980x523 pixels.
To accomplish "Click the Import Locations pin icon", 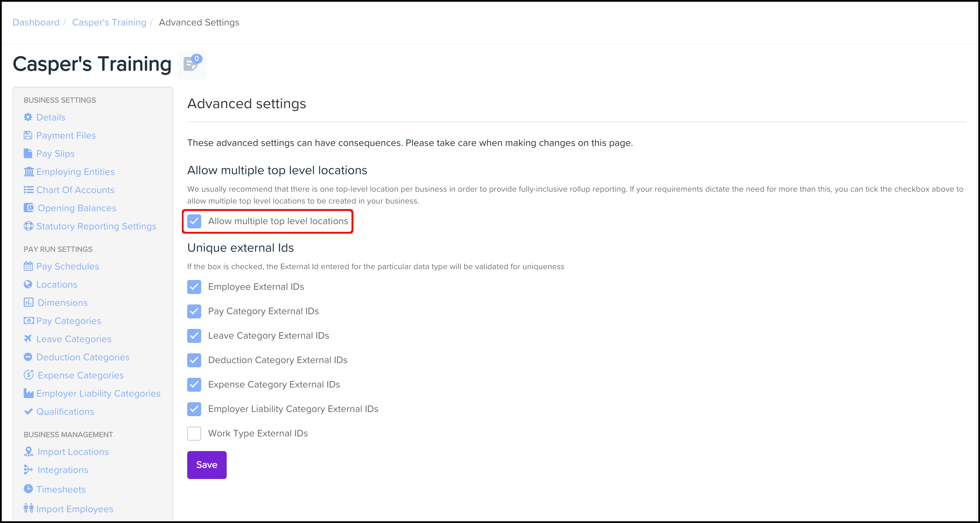I will pyautogui.click(x=29, y=451).
